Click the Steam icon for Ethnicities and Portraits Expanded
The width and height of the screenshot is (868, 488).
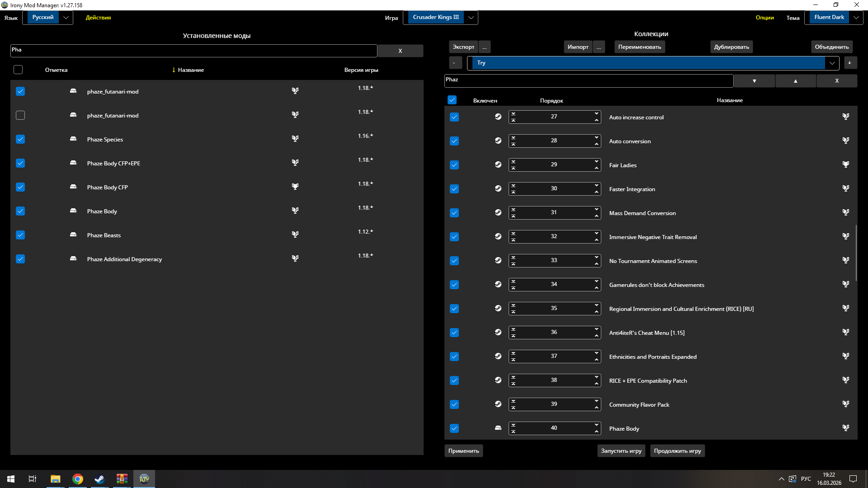point(498,356)
